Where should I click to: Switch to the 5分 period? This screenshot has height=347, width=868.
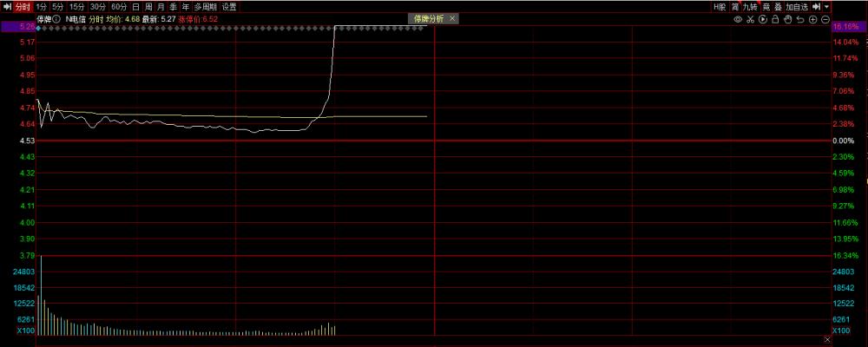click(x=58, y=7)
